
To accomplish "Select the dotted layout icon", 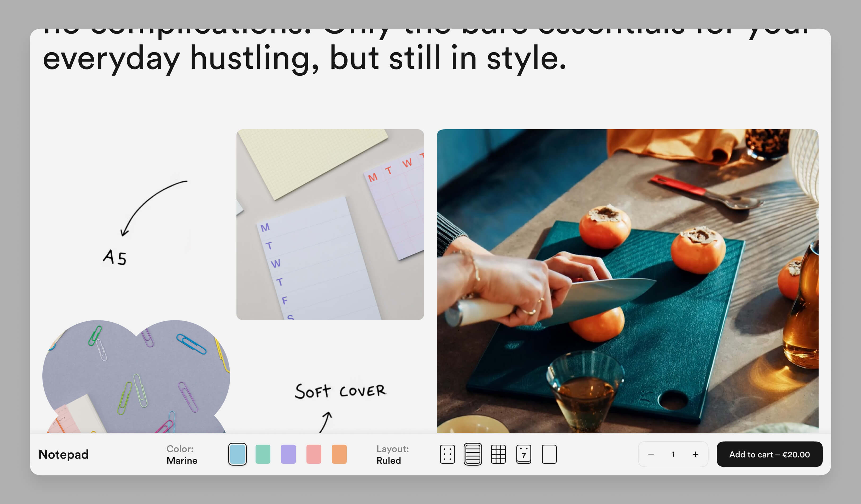I will click(x=447, y=454).
